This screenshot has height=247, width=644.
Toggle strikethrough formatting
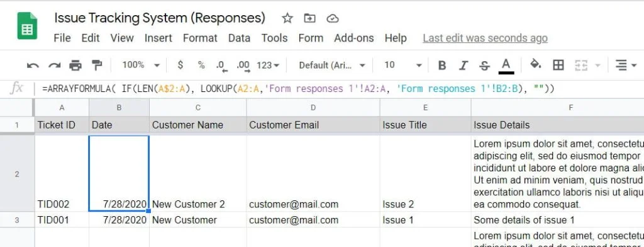485,65
